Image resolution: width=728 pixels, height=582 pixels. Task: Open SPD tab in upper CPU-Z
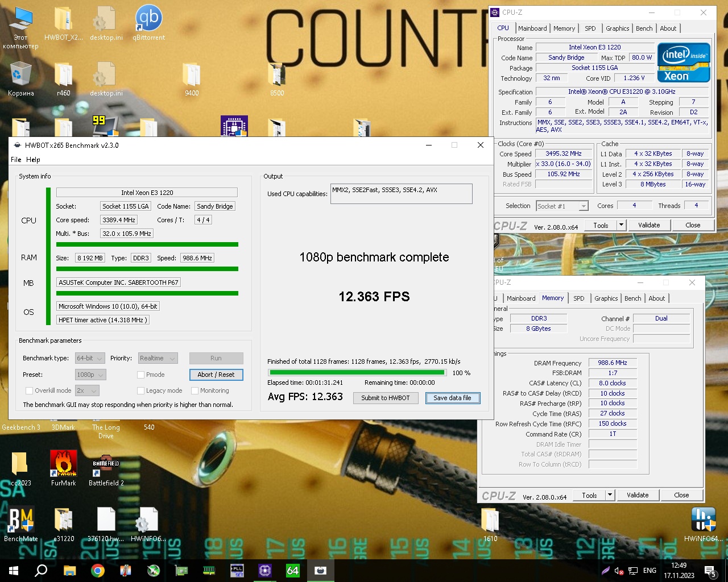[x=590, y=28]
